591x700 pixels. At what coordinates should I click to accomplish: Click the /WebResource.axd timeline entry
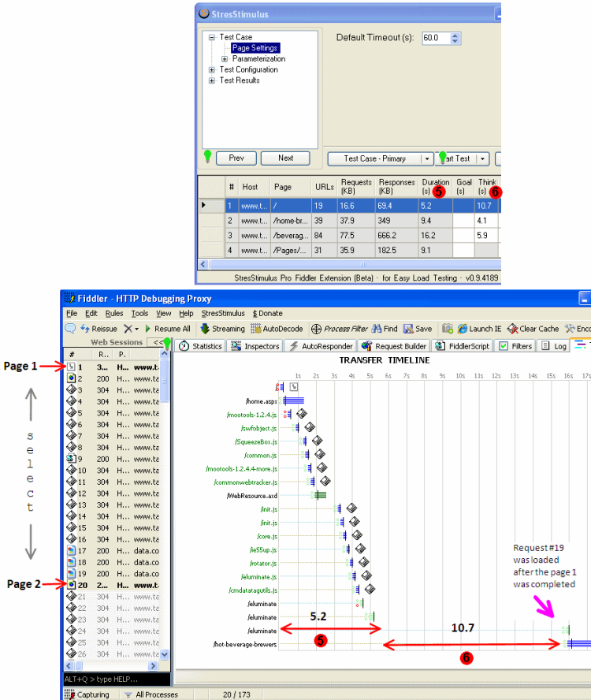[x=320, y=495]
